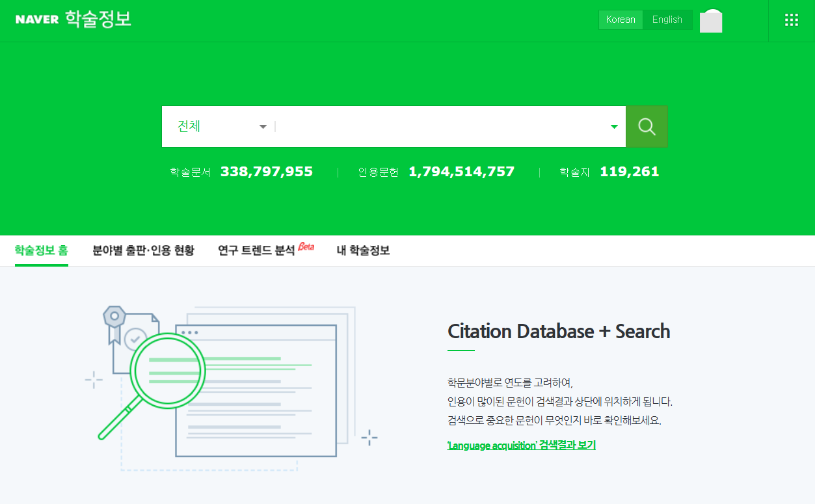Open the user profile avatar
The width and height of the screenshot is (815, 504).
[711, 21]
